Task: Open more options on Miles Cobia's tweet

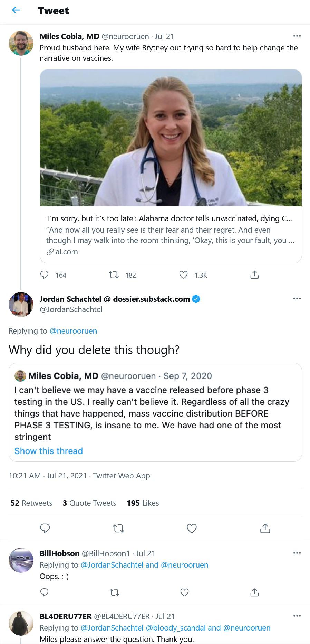Action: click(297, 36)
